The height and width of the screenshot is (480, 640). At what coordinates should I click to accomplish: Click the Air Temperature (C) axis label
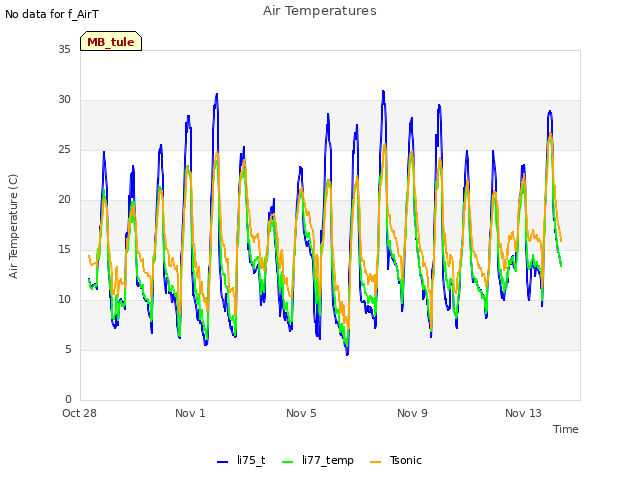point(13,226)
